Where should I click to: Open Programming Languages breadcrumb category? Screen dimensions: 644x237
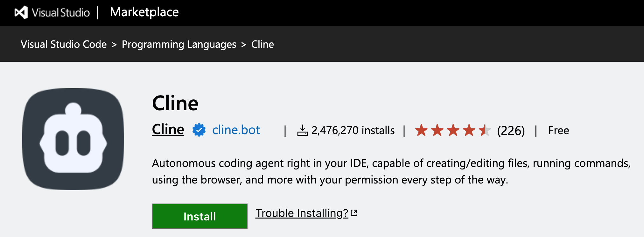pyautogui.click(x=179, y=44)
